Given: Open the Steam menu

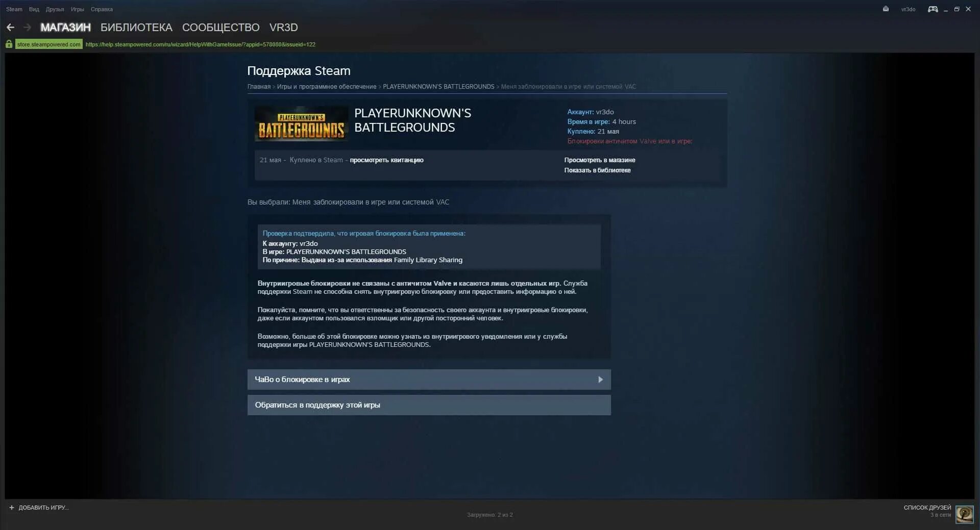Looking at the screenshot, I should pyautogui.click(x=14, y=9).
